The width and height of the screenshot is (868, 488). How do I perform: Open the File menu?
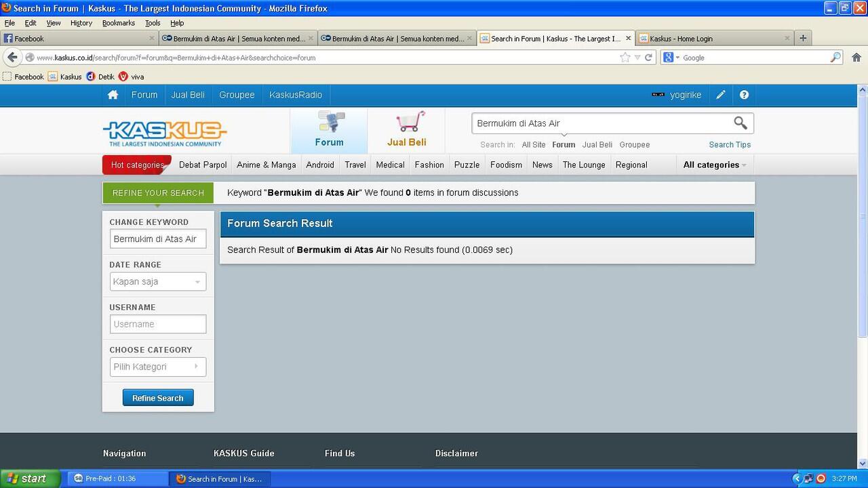(9, 23)
